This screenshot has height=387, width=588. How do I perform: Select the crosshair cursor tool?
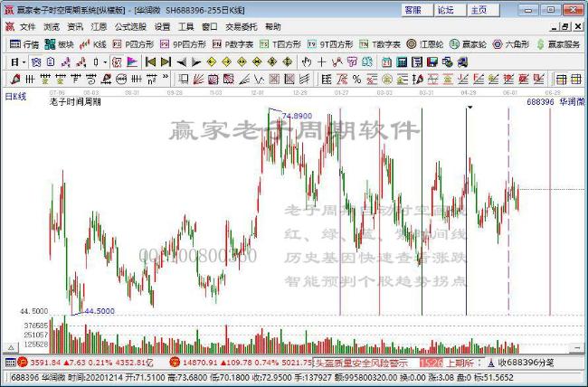pos(321,61)
